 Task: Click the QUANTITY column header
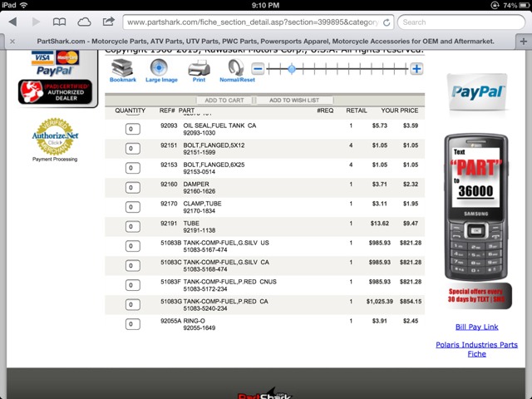click(x=130, y=111)
